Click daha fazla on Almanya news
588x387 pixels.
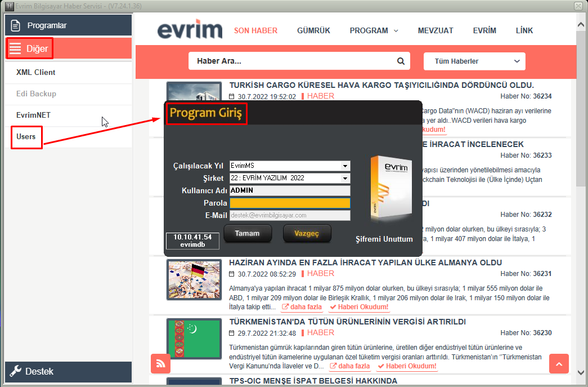[x=302, y=307]
